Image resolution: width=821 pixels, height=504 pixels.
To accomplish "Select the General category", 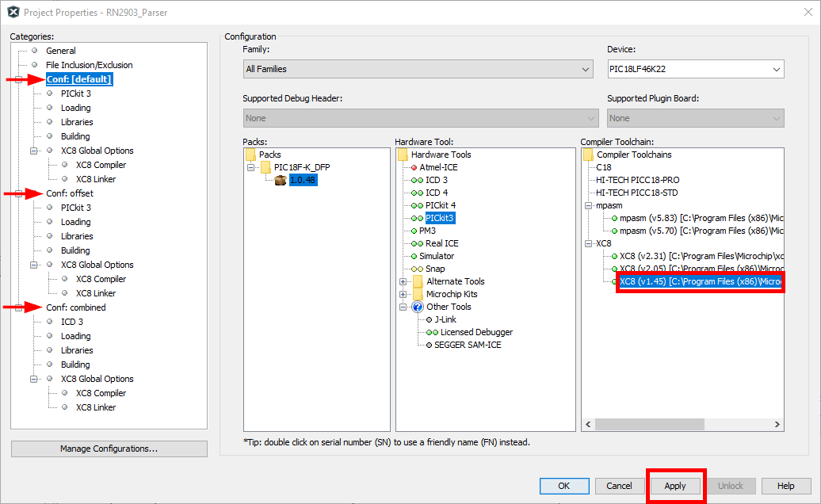I will point(61,51).
